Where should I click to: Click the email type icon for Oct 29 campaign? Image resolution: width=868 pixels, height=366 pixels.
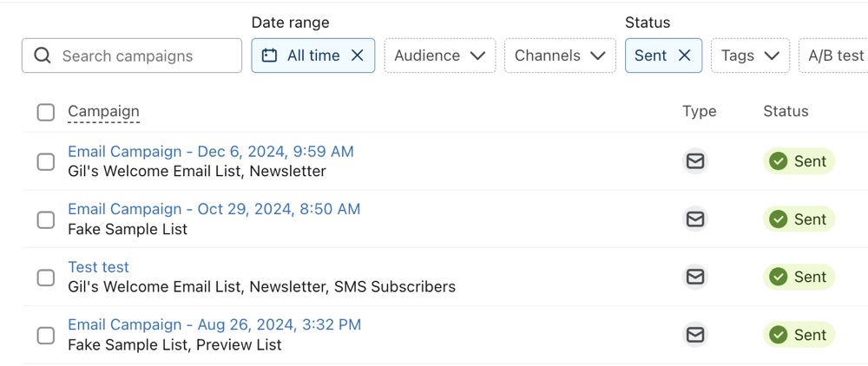(695, 219)
